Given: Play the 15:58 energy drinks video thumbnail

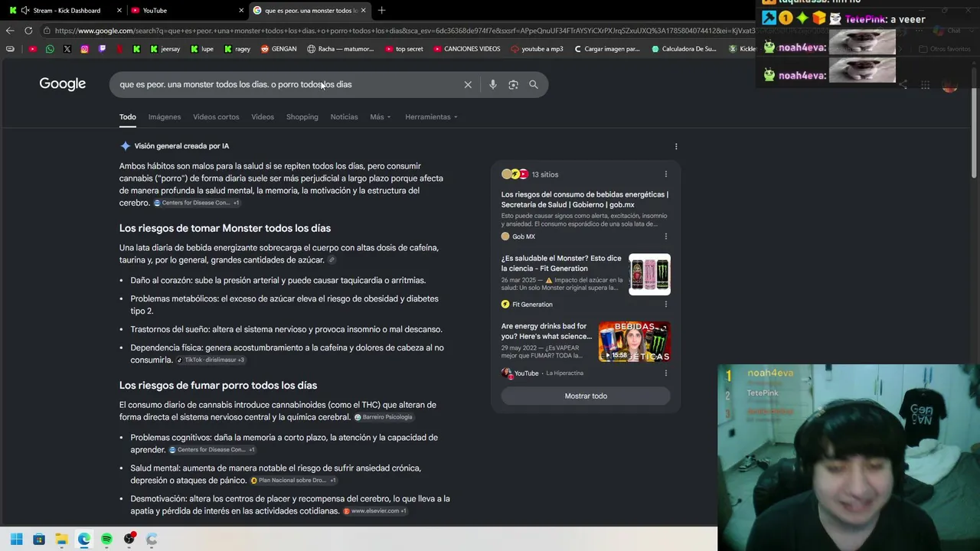Looking at the screenshot, I should pos(634,341).
